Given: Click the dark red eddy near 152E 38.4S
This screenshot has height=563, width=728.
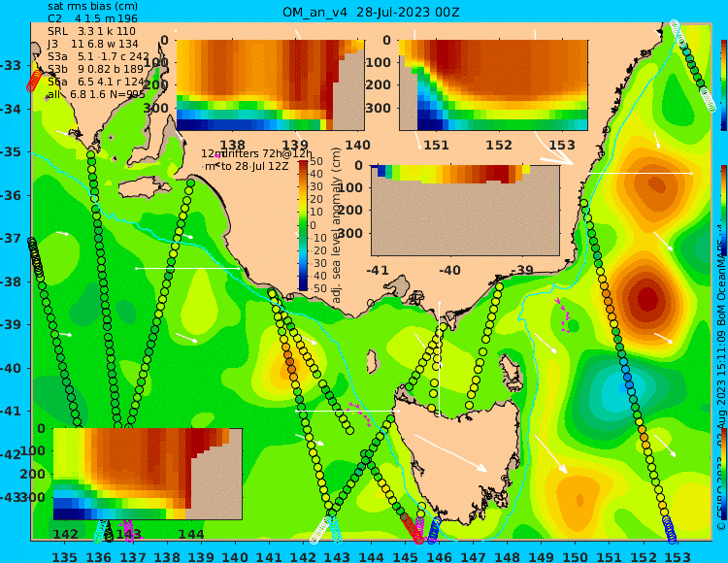Looking at the screenshot, I should 647,298.
